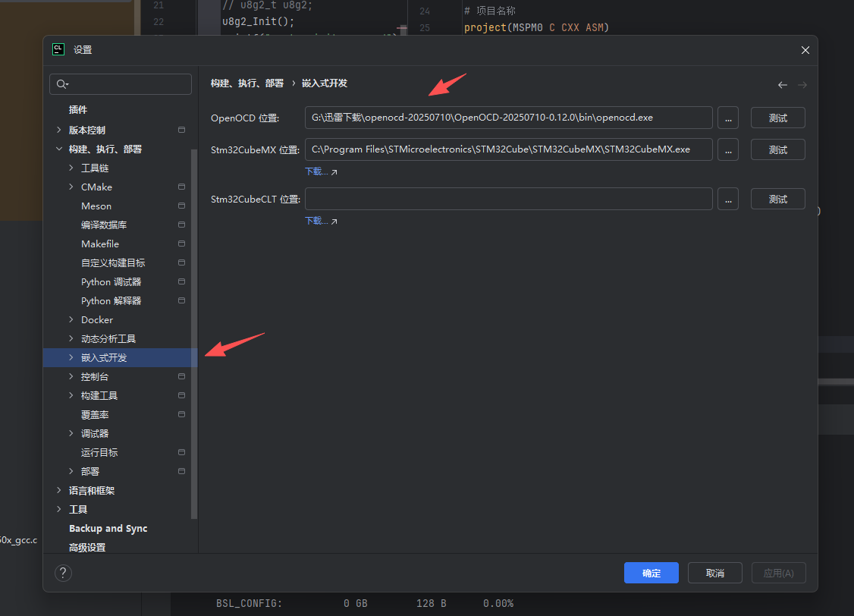Click the project-level icon beside 版本控制
Screen dimensions: 854x616
181,130
